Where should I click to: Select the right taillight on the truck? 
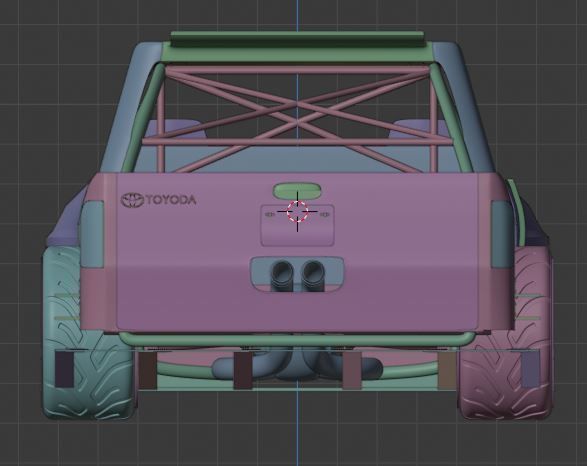tap(503, 234)
